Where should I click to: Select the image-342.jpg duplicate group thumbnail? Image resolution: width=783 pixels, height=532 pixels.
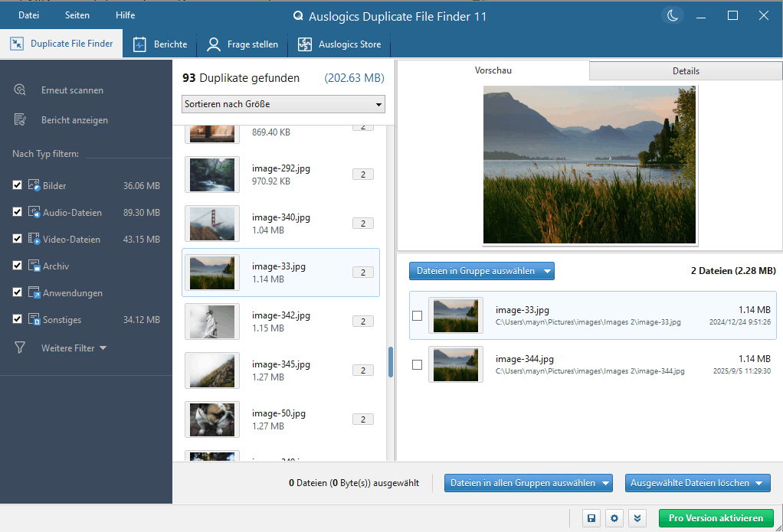pyautogui.click(x=212, y=321)
